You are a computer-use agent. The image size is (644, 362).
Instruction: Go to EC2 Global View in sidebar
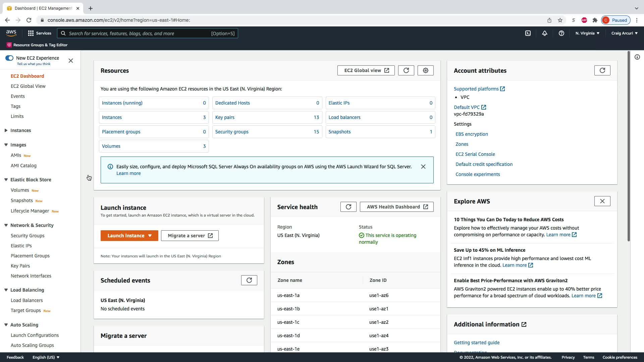click(x=28, y=86)
